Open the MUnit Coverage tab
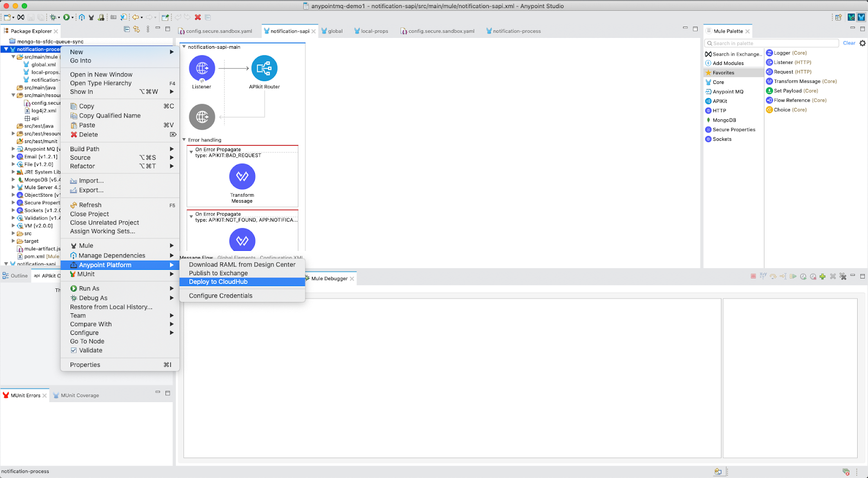The width and height of the screenshot is (868, 478). pyautogui.click(x=80, y=396)
